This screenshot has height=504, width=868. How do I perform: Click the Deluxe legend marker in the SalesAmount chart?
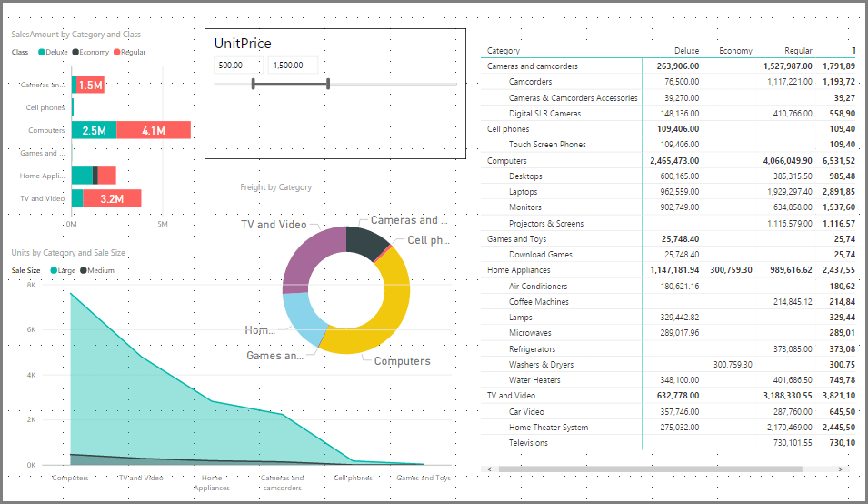(42, 52)
